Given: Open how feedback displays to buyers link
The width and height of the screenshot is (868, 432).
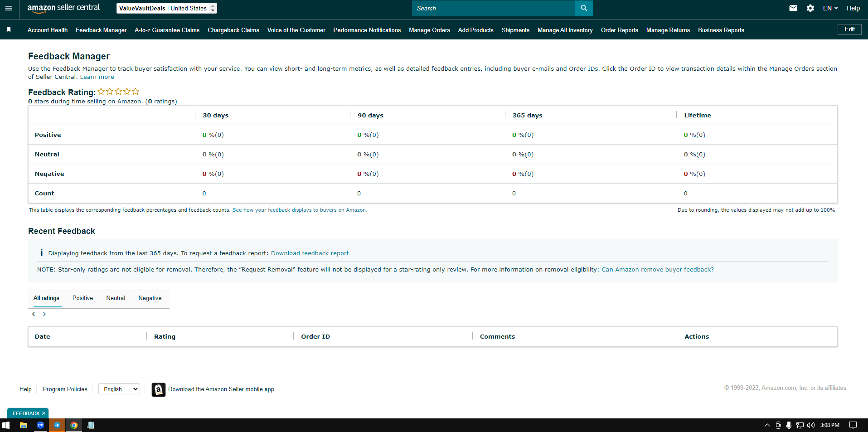Looking at the screenshot, I should tap(299, 210).
